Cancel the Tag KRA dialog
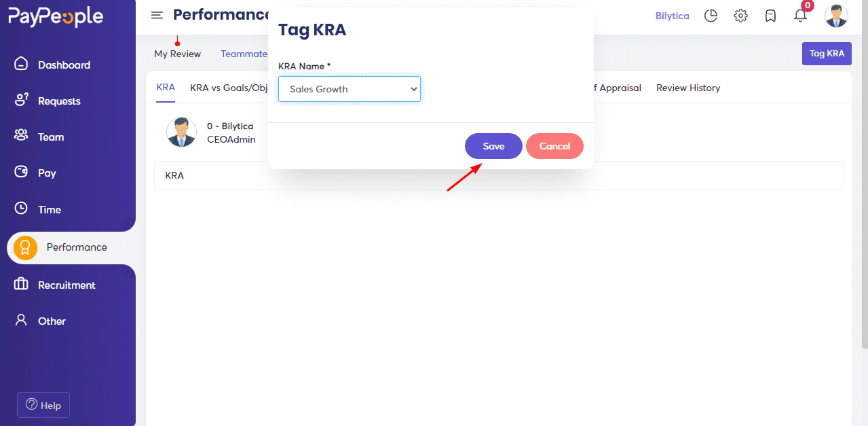Viewport: 868px width, 426px height. click(554, 146)
